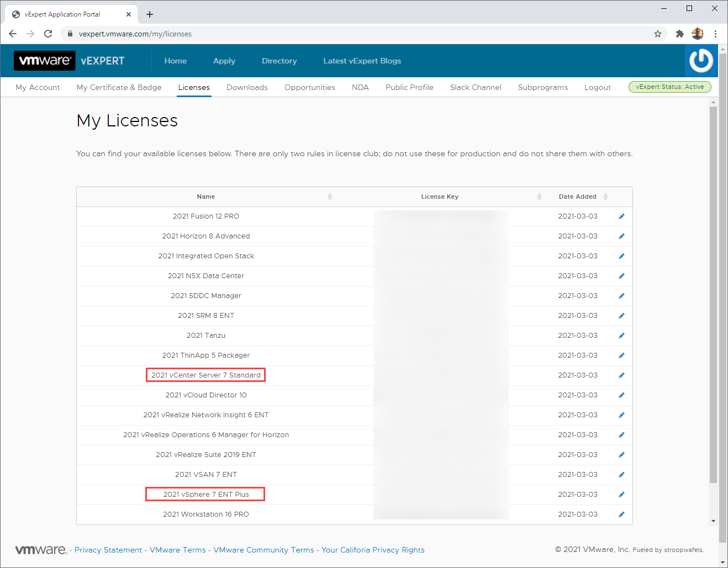Open the NDA tab

coord(360,87)
